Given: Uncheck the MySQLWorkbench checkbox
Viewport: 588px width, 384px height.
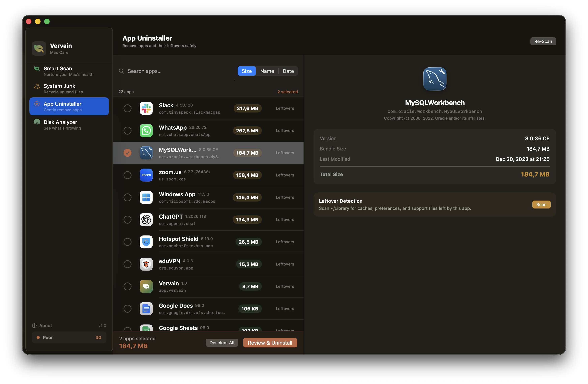Looking at the screenshot, I should coord(128,153).
